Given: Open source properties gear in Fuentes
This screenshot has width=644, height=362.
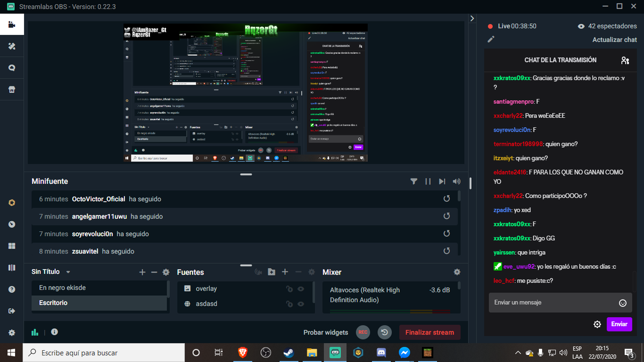Looking at the screenshot, I should [311, 272].
